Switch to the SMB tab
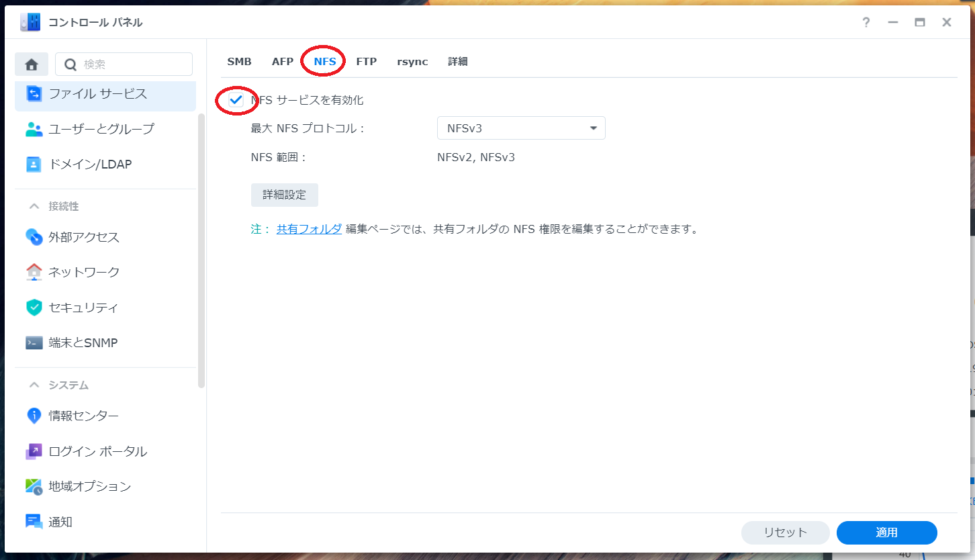Viewport: 975px width, 560px height. (239, 62)
